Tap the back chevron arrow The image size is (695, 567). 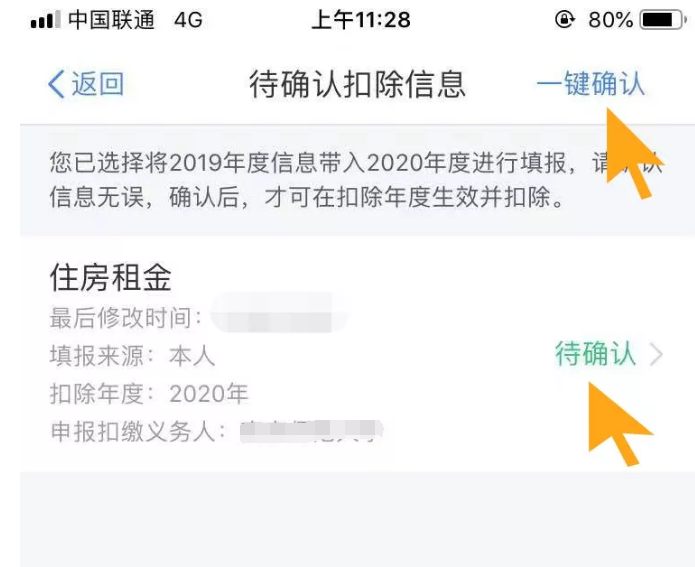click(x=56, y=84)
